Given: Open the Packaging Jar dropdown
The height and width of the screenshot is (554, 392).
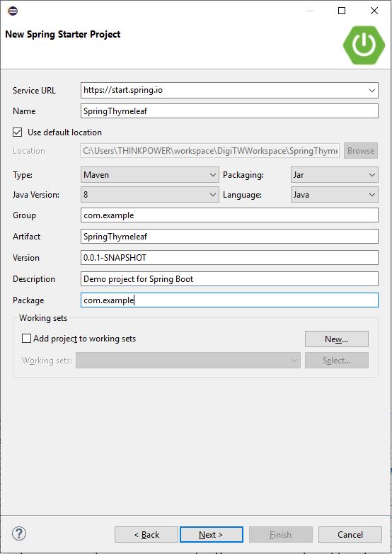Looking at the screenshot, I should (335, 175).
